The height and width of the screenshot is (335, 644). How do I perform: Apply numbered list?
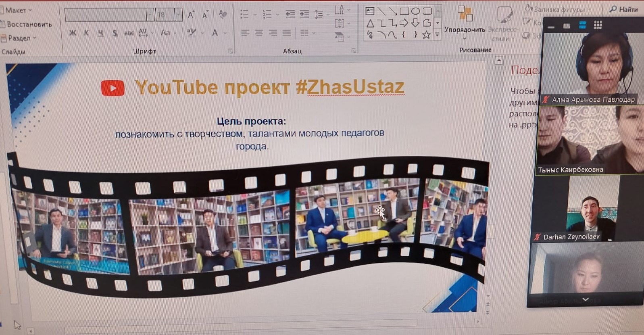pos(267,15)
